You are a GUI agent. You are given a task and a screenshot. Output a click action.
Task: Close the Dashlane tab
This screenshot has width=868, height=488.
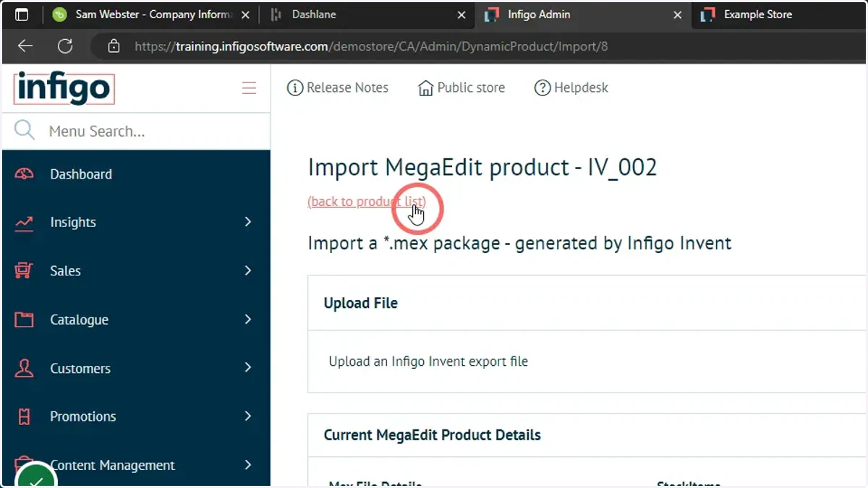click(x=461, y=14)
